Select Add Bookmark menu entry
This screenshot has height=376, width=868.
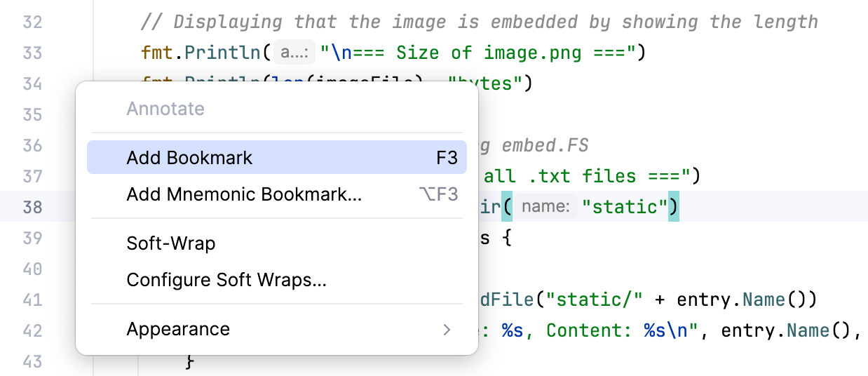(276, 158)
